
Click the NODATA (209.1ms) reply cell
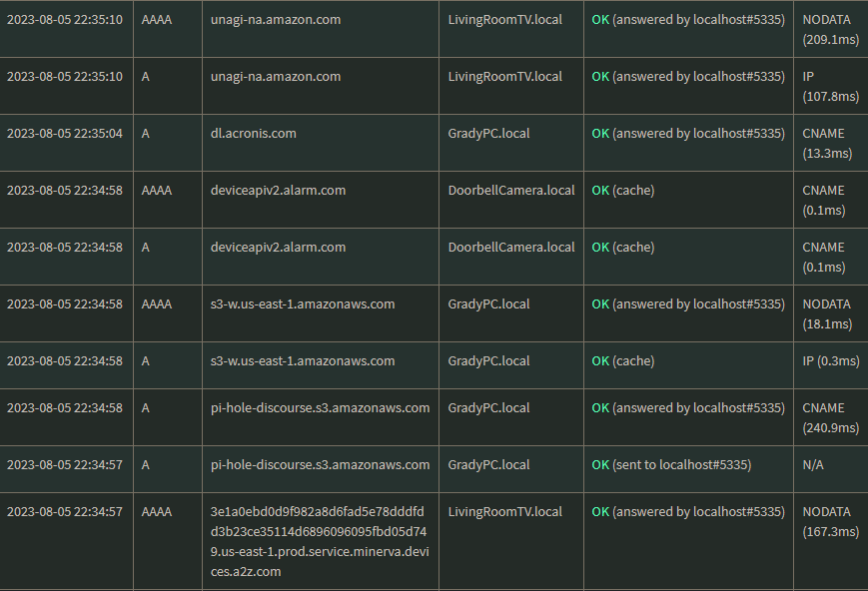[x=830, y=30]
